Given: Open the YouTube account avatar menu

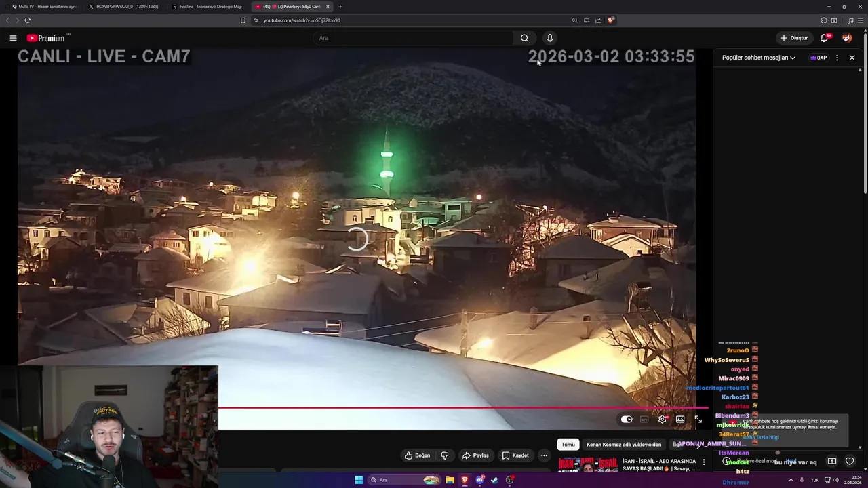Looking at the screenshot, I should [x=847, y=38].
